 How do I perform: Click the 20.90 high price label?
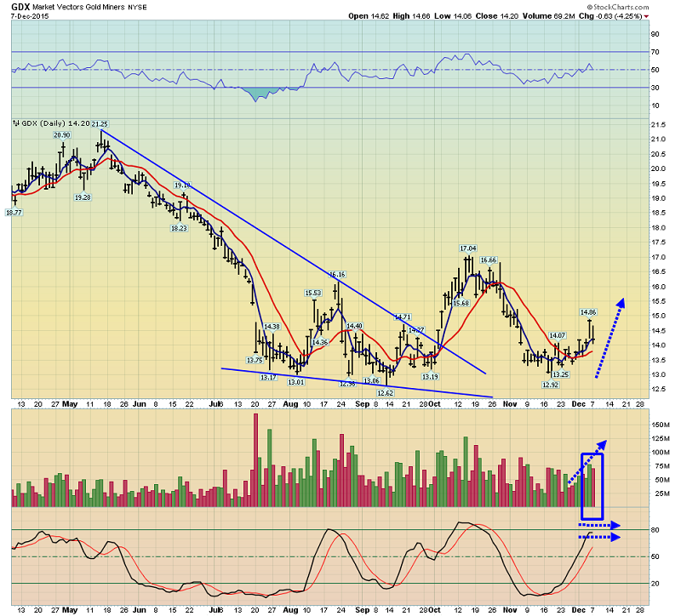click(62, 135)
